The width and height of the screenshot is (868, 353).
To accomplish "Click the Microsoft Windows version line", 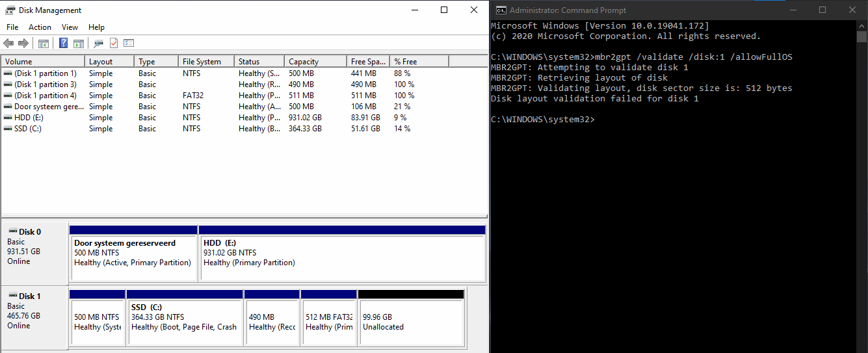I will click(x=600, y=26).
